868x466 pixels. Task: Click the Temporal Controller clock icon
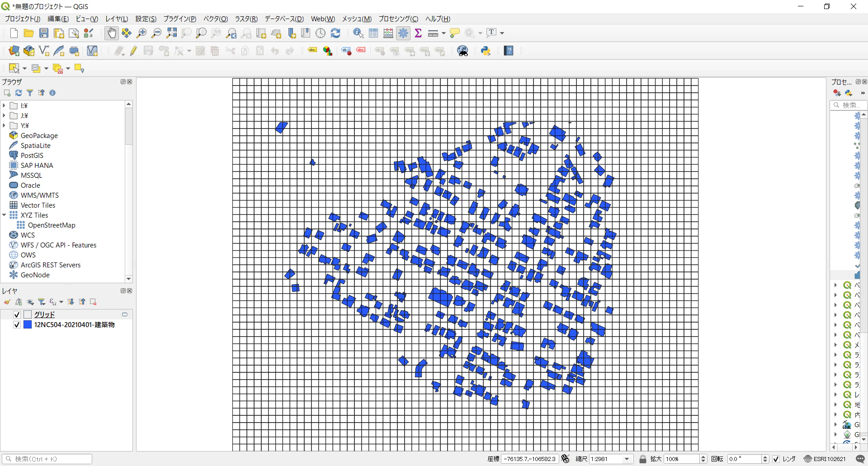[321, 33]
